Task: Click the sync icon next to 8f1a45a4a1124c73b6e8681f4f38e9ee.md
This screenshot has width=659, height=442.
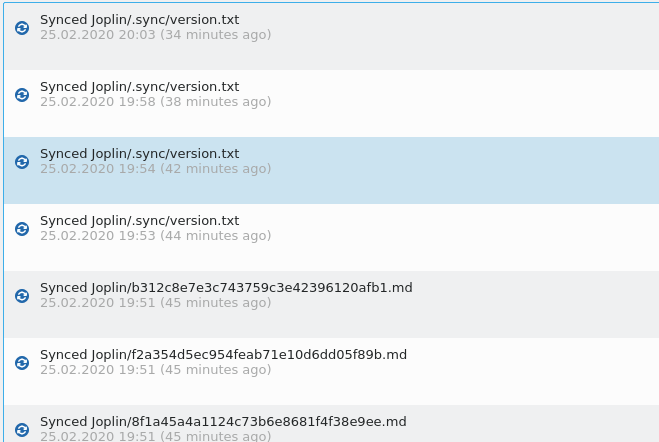Action: (x=22, y=430)
